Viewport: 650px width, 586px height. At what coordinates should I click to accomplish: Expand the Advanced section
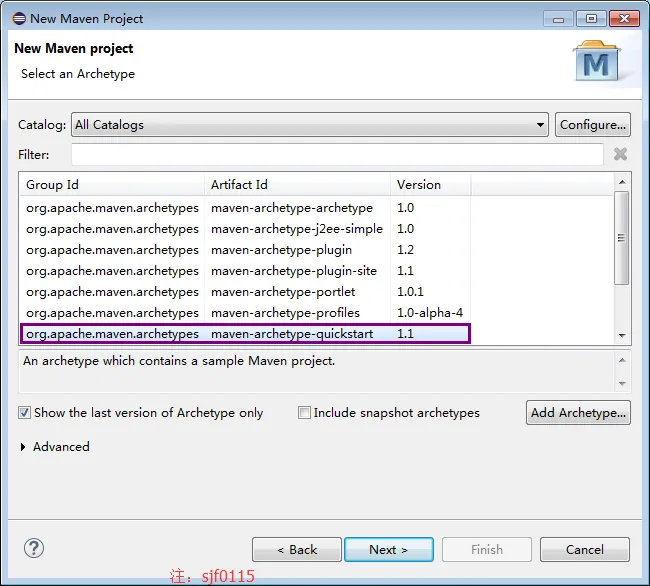point(23,447)
